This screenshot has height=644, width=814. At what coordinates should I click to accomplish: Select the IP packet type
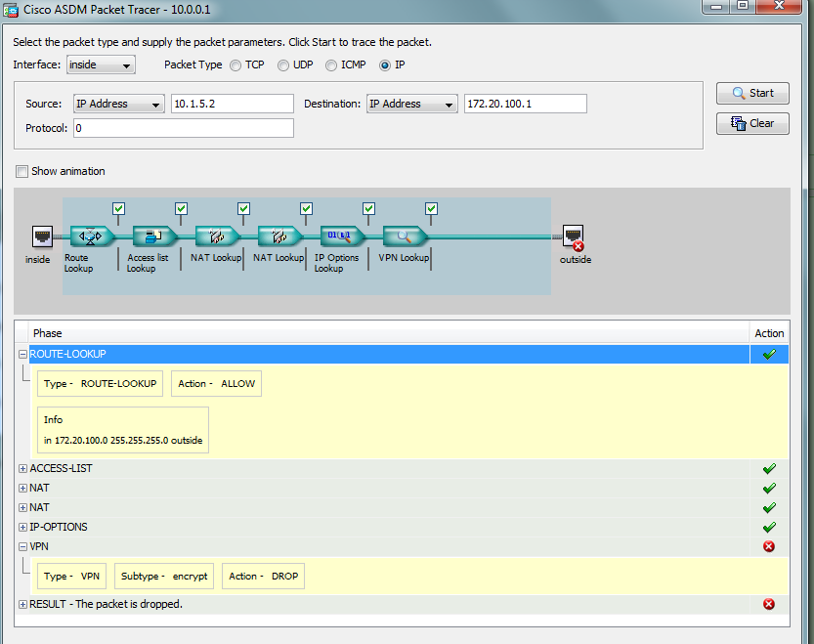[385, 65]
